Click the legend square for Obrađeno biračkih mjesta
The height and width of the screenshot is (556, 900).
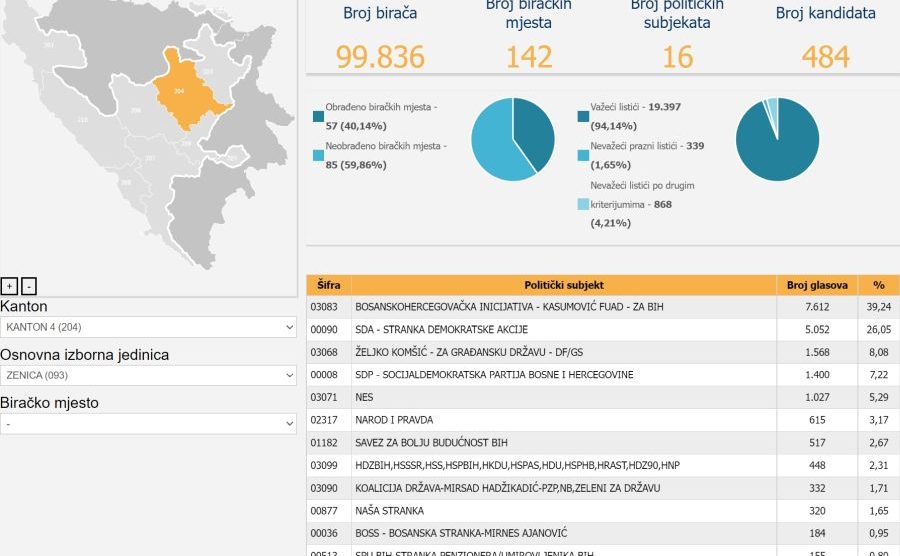point(318,117)
